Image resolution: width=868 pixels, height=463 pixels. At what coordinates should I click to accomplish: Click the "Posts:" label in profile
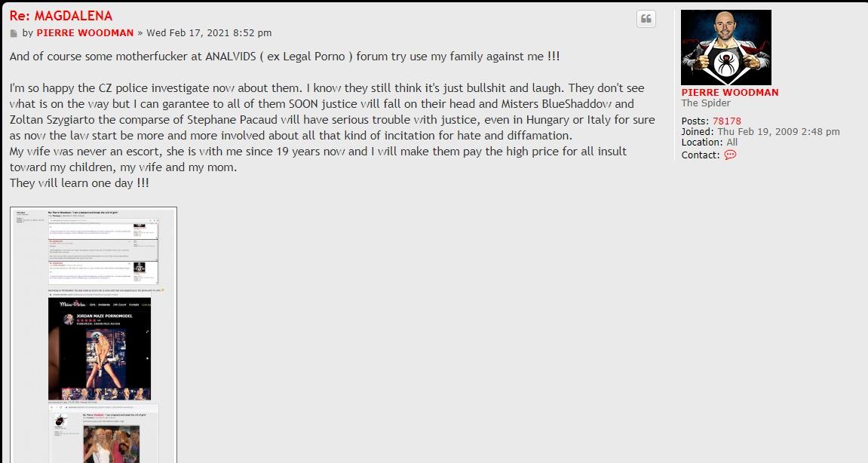tap(695, 121)
